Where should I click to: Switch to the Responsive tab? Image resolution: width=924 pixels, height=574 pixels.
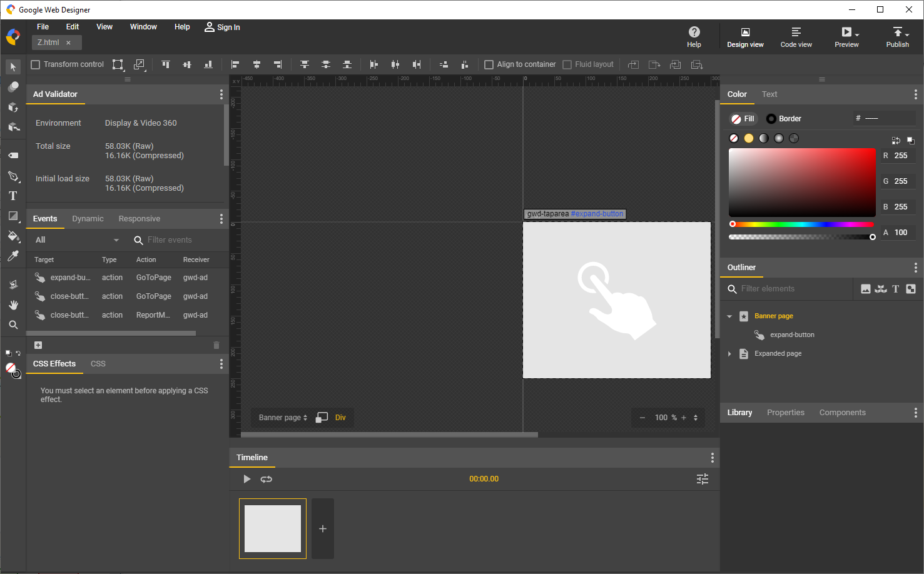140,219
